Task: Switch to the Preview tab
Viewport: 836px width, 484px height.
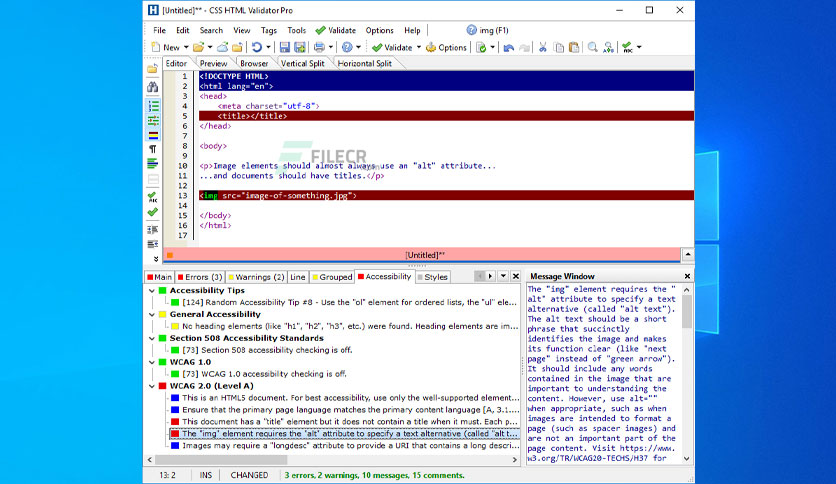Action: (213, 63)
